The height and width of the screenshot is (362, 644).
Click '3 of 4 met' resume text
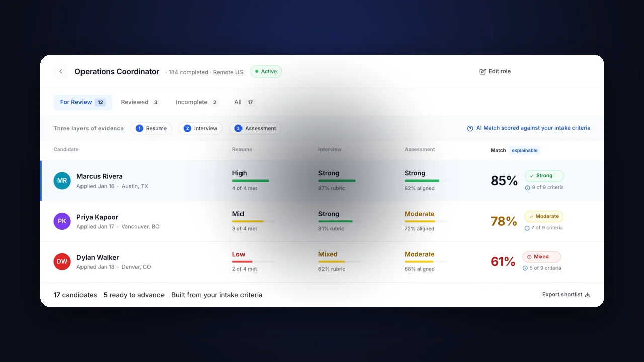(245, 229)
